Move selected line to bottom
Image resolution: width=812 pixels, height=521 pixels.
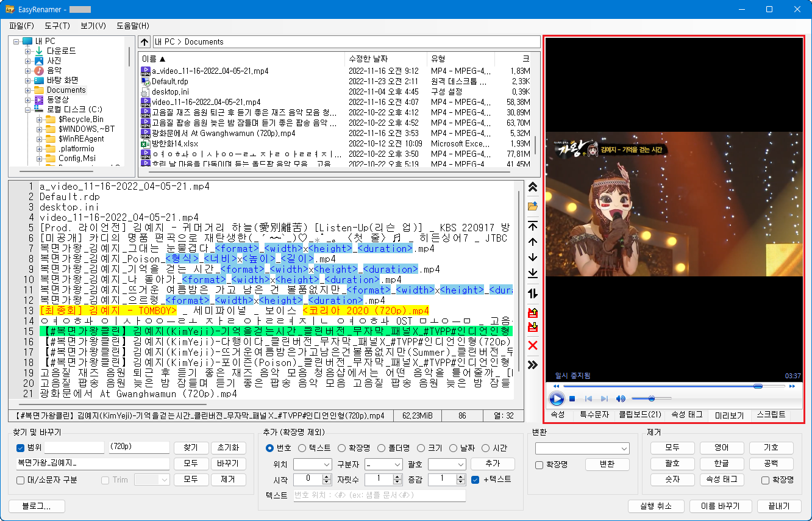pyautogui.click(x=532, y=273)
